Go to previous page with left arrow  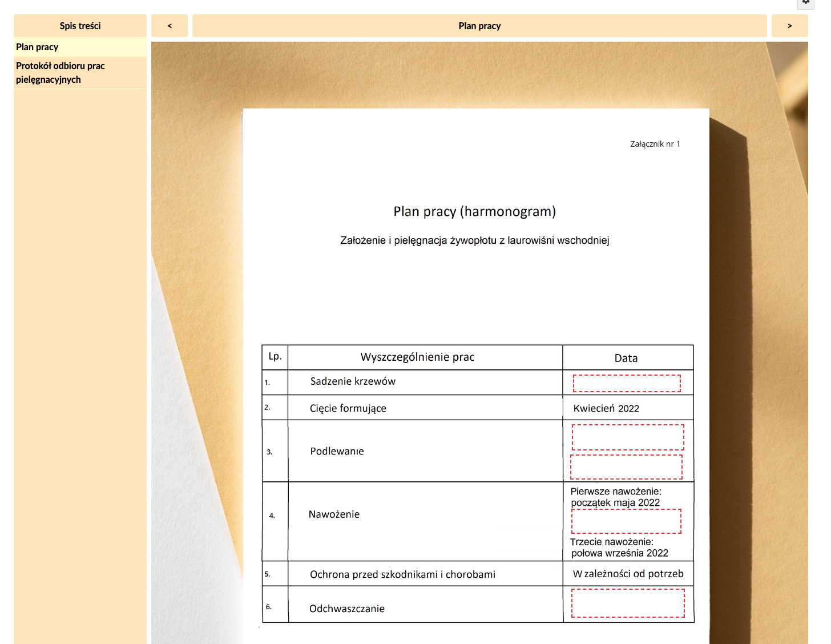coord(170,26)
